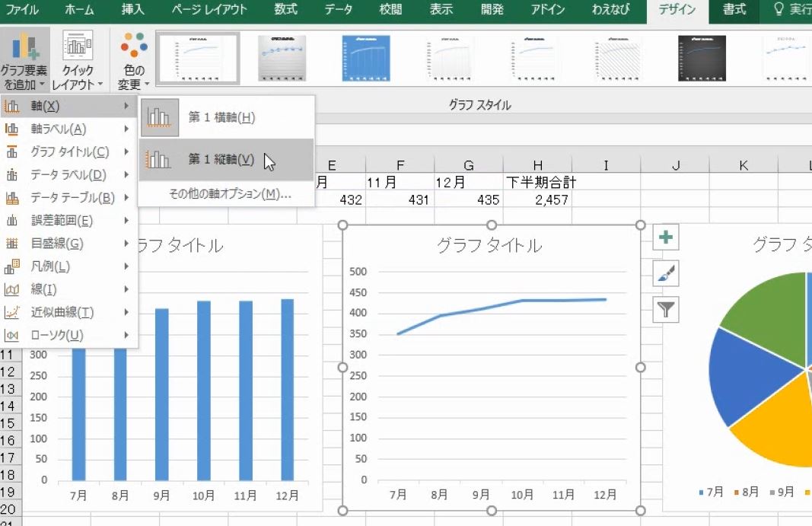Screen dimensions: 812x526
Task: Open the 表示 tab
Action: click(441, 9)
